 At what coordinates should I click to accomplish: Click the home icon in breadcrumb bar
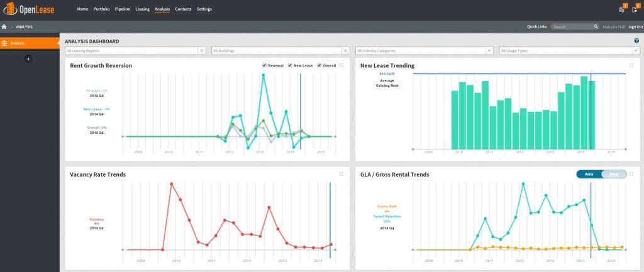5,27
